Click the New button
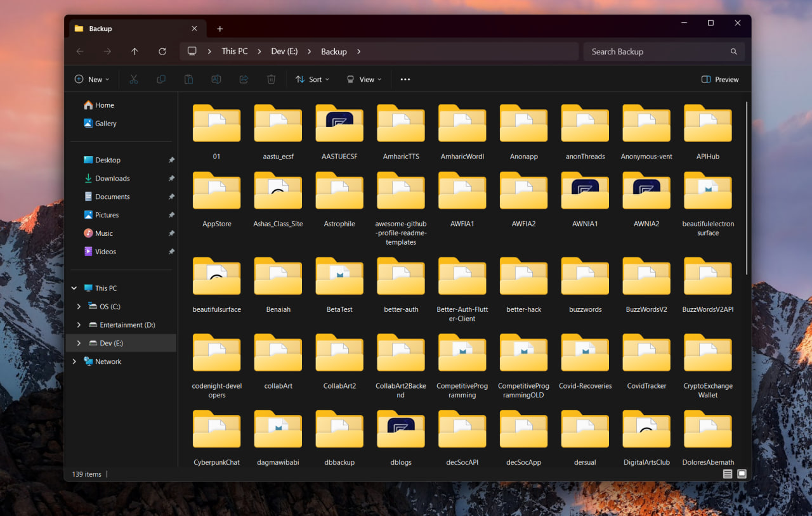 click(x=92, y=79)
